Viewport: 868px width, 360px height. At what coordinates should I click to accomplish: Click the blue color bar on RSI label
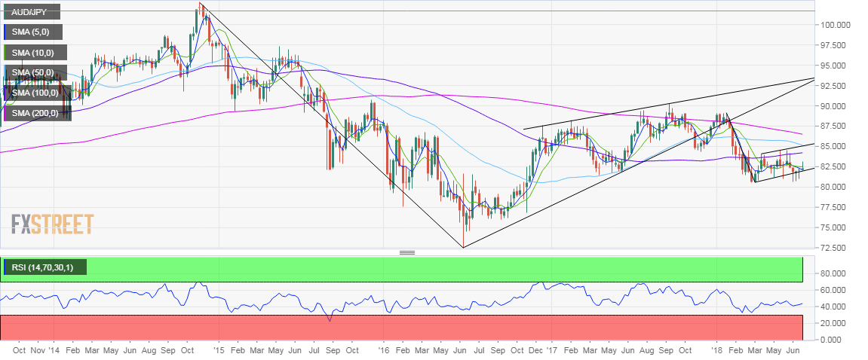[5, 267]
